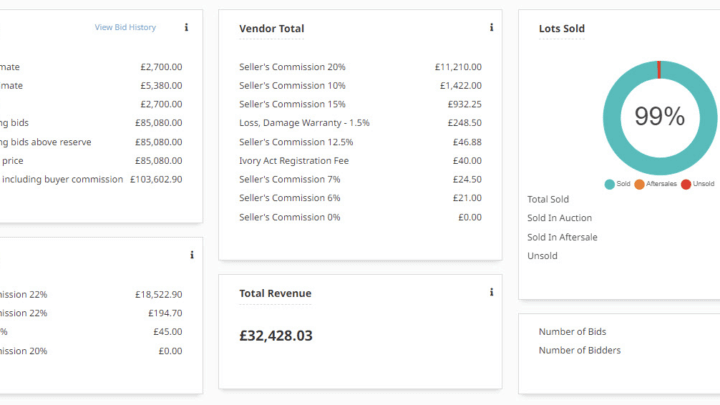Image resolution: width=720 pixels, height=405 pixels.
Task: Click the Number of Bids label
Action: (572, 332)
